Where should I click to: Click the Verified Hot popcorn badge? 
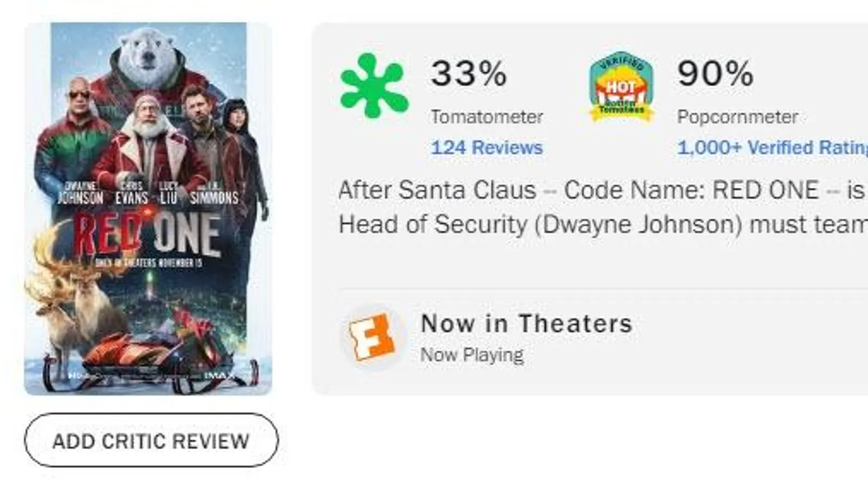tap(621, 87)
